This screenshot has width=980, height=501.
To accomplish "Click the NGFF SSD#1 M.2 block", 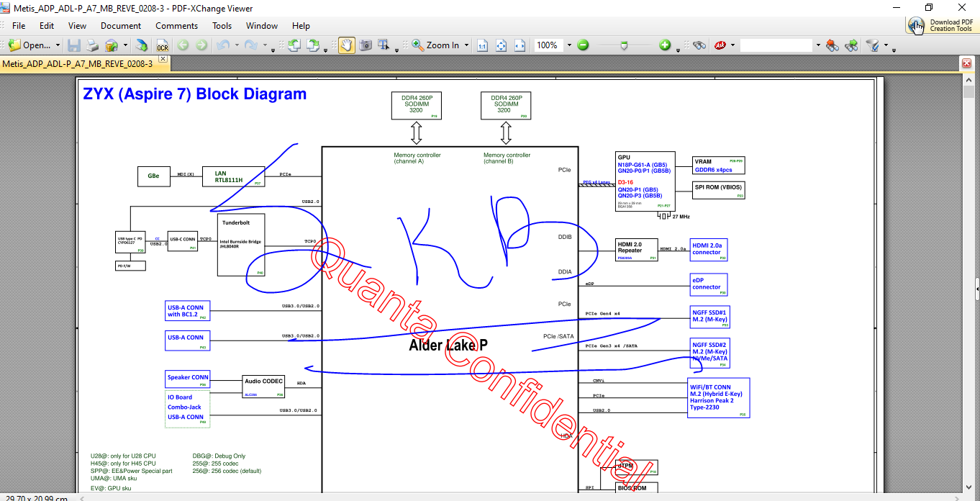I will coord(710,316).
